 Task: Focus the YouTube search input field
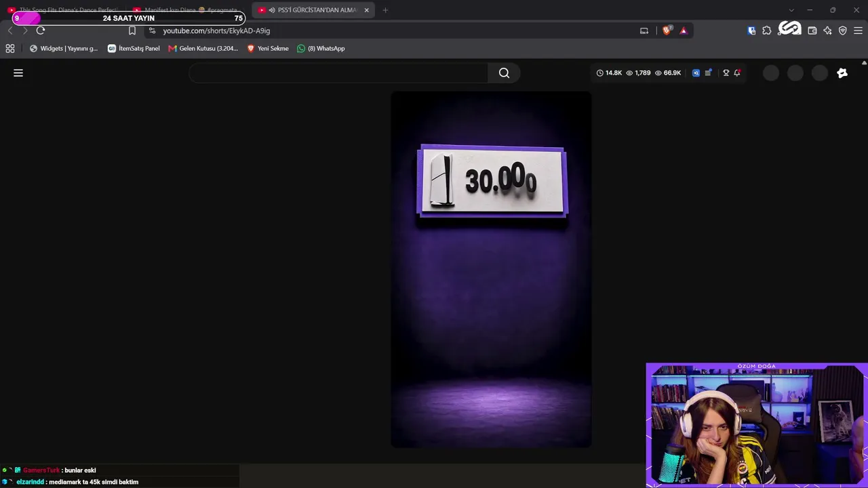click(338, 73)
